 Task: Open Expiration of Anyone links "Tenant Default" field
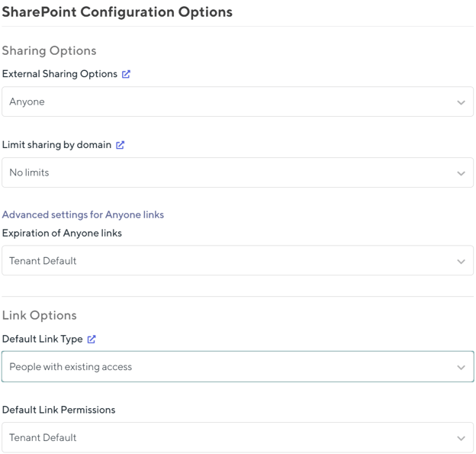point(229,261)
